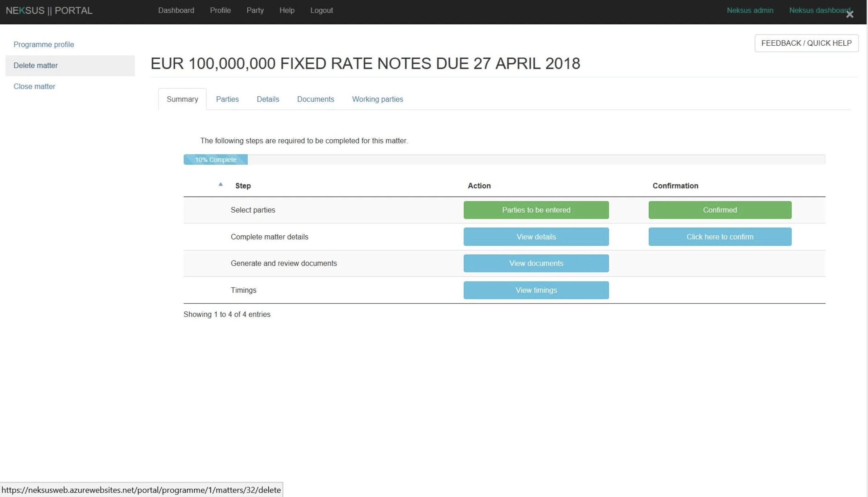This screenshot has height=497, width=868.
Task: Click FEEDBACK / QUICK HELP button
Action: click(806, 43)
